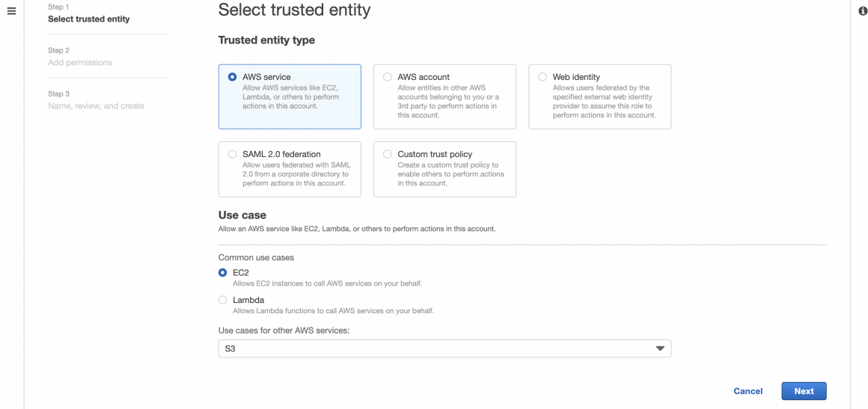Viewport: 868px width, 409px height.
Task: Choose EC2 use case
Action: (223, 273)
